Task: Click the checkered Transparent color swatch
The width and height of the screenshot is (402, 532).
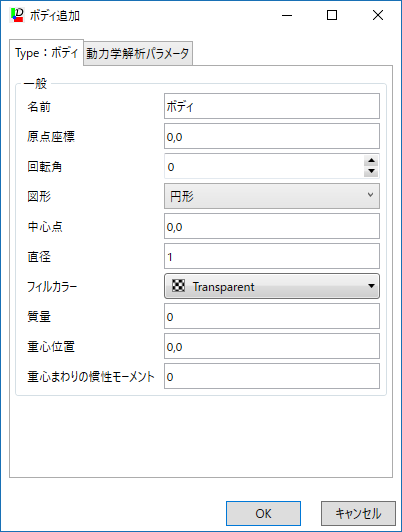Action: click(178, 286)
